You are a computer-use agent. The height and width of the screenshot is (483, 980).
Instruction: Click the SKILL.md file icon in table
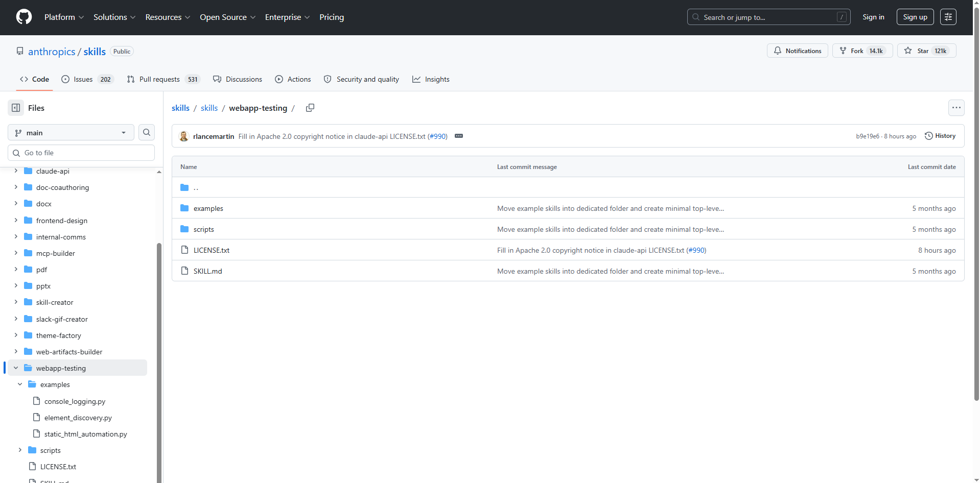184,271
